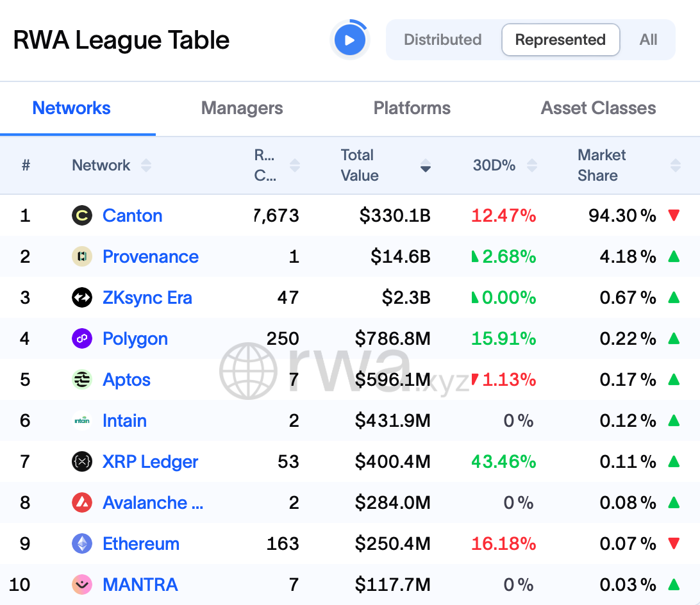This screenshot has width=700, height=605.
Task: Keep Represented view selected
Action: [560, 39]
